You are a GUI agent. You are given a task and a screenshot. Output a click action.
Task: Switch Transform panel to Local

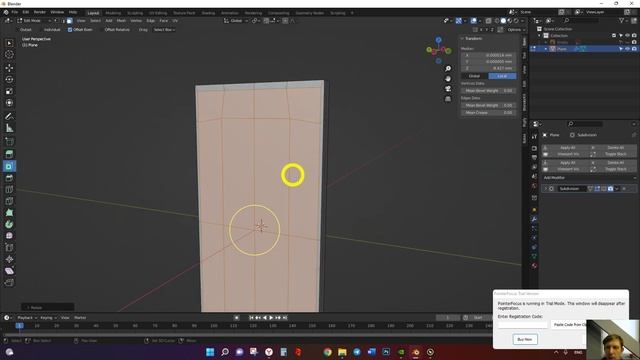pyautogui.click(x=502, y=76)
